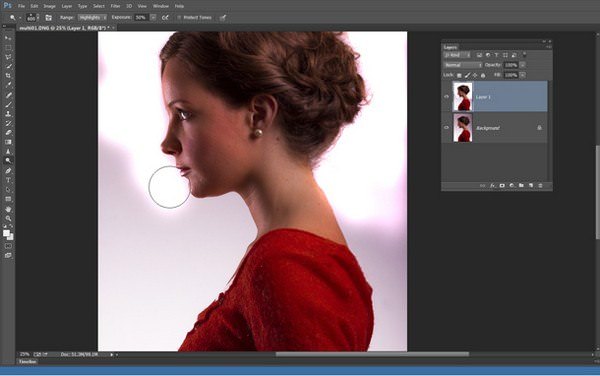Open the tool preset picker arrow
600x376 pixels.
click(20, 18)
